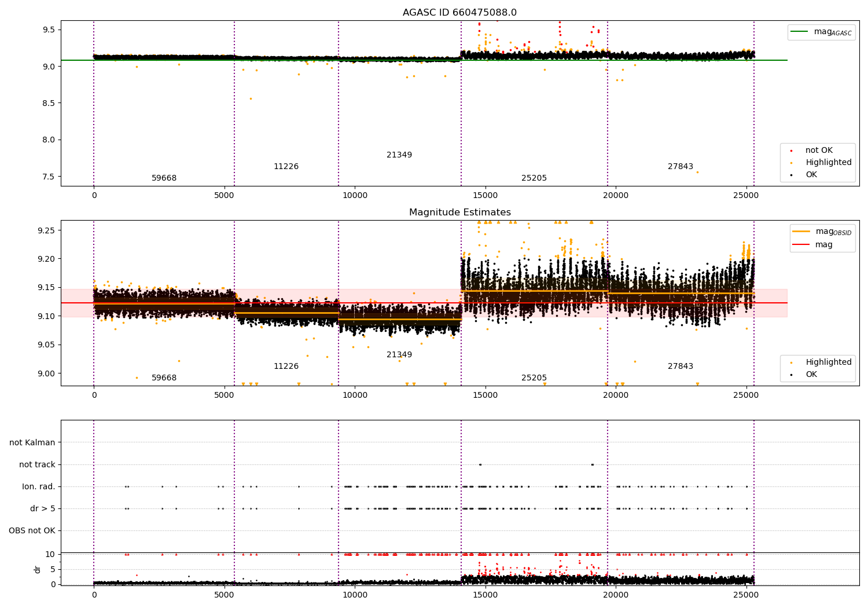Click OBSID label 59668 in top plot
Screen dimensions: 868x608
164,178
